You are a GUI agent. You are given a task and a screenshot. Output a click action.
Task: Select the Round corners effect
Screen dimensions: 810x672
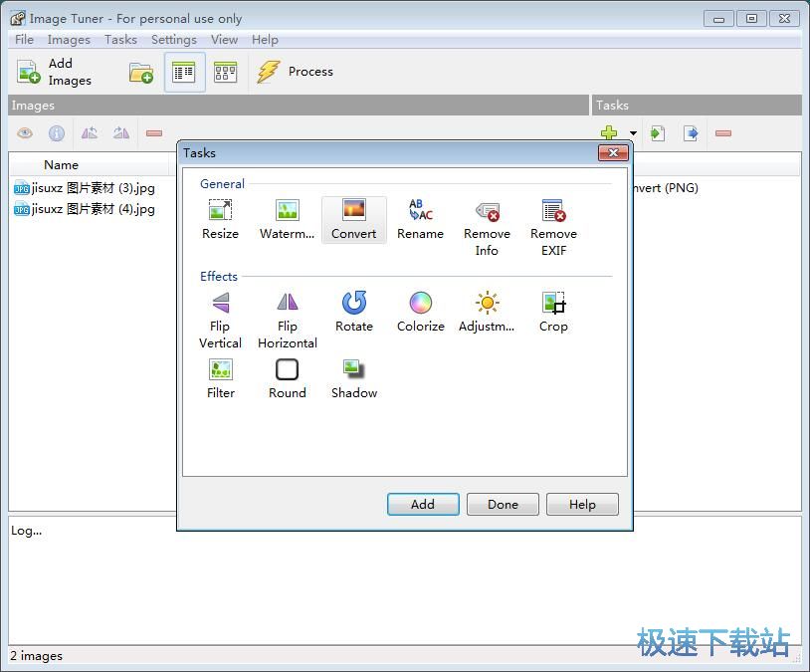pos(288,379)
